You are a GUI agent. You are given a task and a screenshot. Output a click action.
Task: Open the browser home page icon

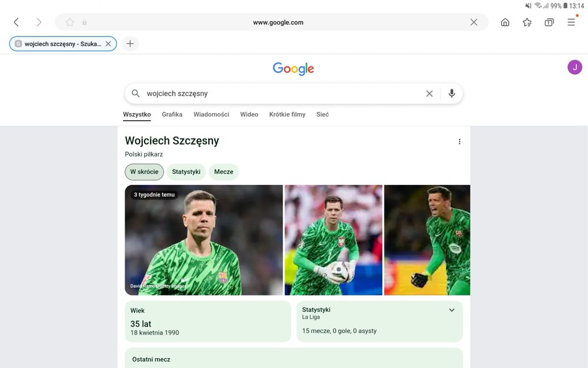pyautogui.click(x=505, y=22)
